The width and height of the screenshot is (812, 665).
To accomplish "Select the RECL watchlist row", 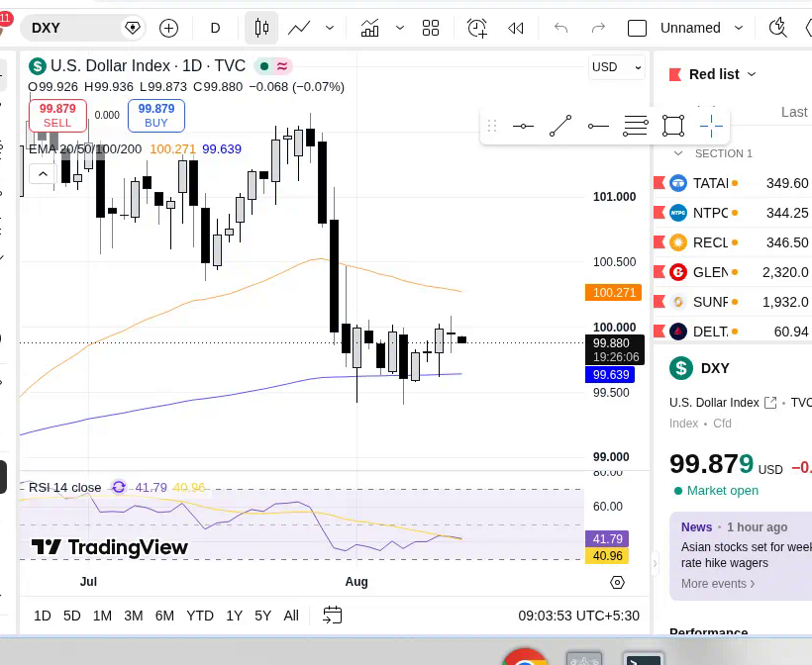I will [733, 242].
